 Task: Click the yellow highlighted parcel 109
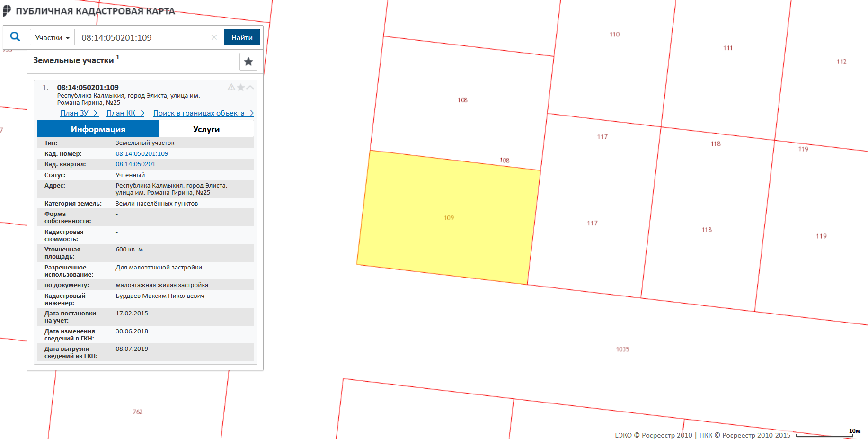coord(449,218)
